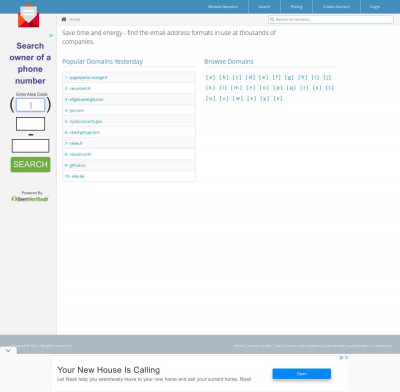Open Search in top navigation
This screenshot has height=392, width=400.
click(264, 7)
